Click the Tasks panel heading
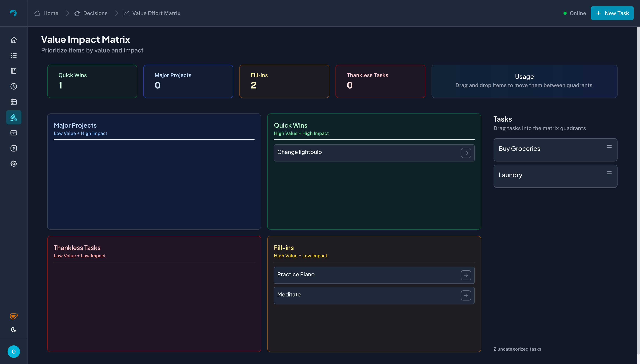Image resolution: width=640 pixels, height=364 pixels. pos(502,119)
